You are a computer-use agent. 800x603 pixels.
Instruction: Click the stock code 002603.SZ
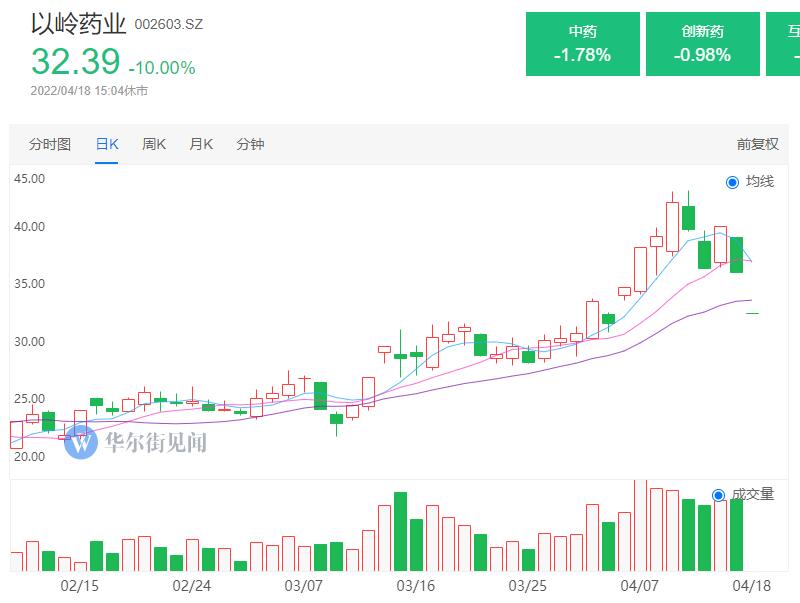pyautogui.click(x=168, y=24)
